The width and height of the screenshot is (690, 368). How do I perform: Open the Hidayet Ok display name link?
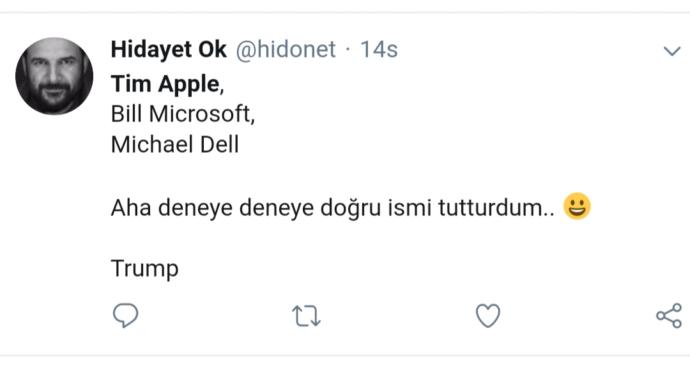click(x=169, y=49)
